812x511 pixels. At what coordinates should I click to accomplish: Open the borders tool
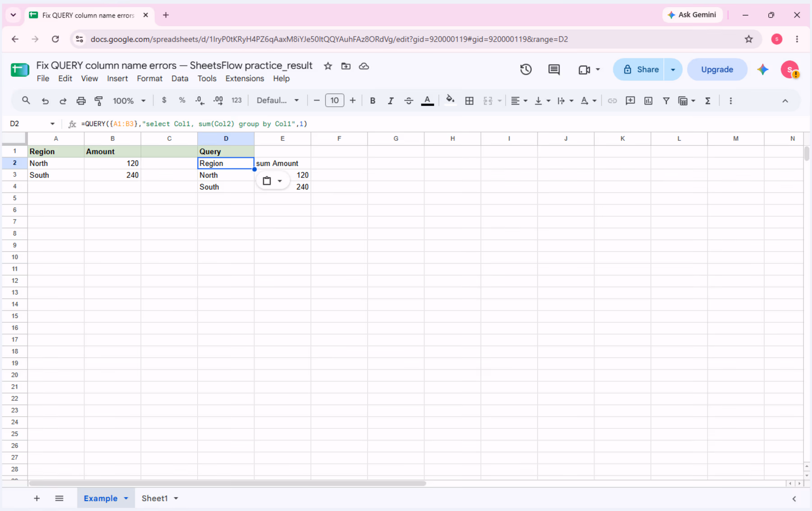pyautogui.click(x=469, y=101)
